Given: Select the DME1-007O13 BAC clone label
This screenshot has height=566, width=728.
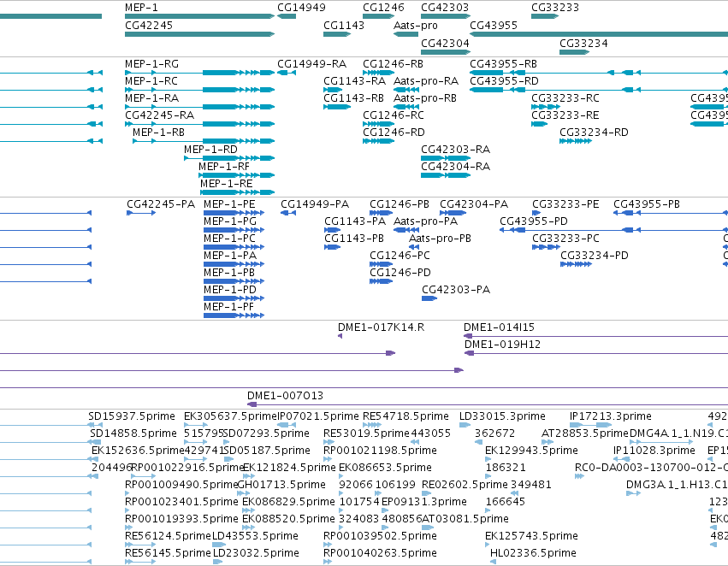Looking at the screenshot, I should coord(285,396).
